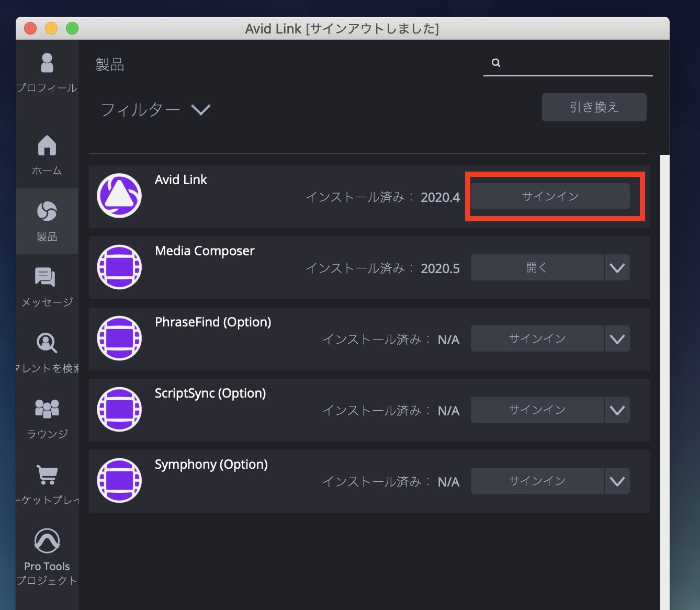
Task: Click the Avid Link product name
Action: [181, 180]
